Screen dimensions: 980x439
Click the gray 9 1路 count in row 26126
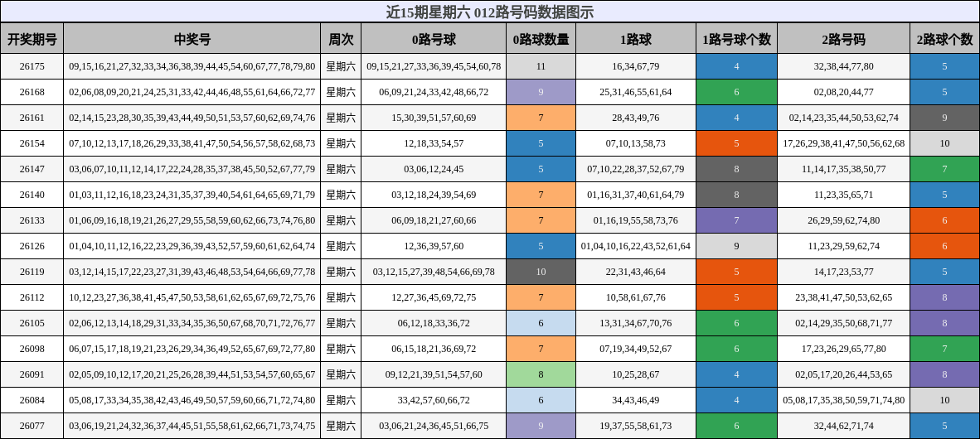[x=736, y=246]
